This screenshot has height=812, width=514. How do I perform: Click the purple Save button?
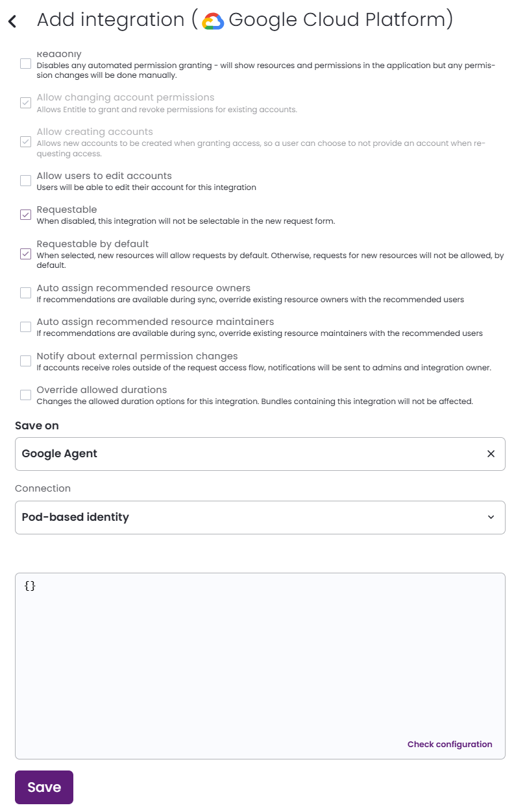click(x=44, y=787)
